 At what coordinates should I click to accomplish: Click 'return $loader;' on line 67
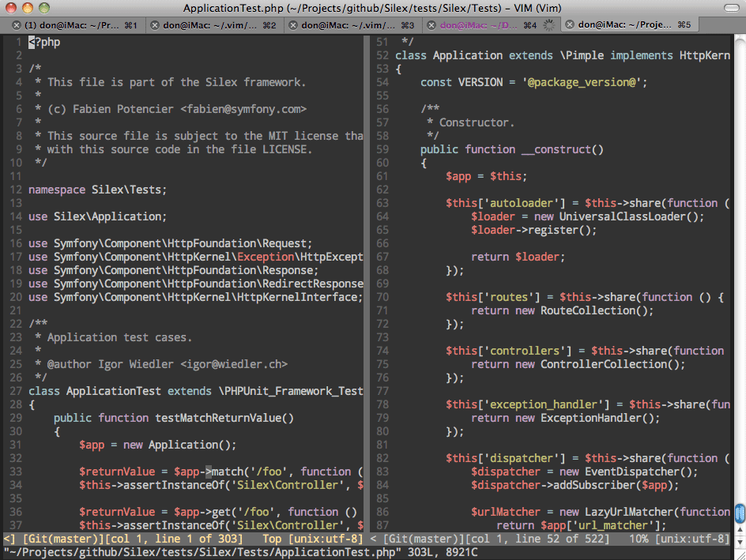(518, 257)
